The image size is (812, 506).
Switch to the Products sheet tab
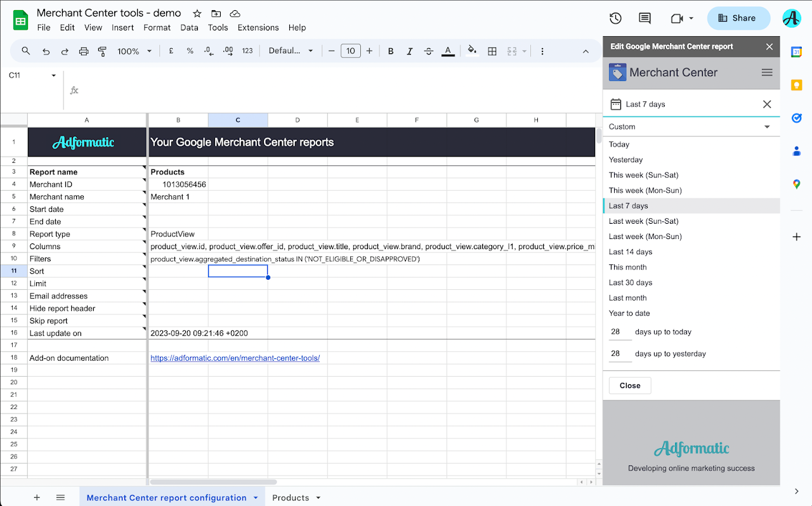coord(291,498)
